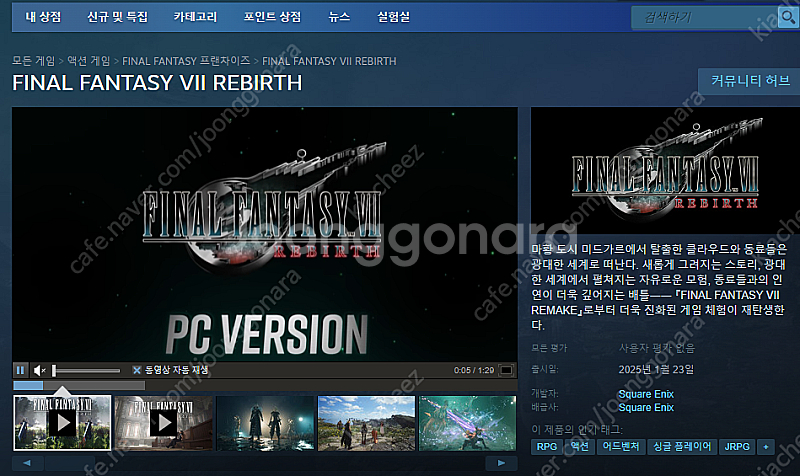Image resolution: width=800 pixels, height=476 pixels.
Task: Click the 0:05 / 1:20 time display
Action: (x=474, y=370)
